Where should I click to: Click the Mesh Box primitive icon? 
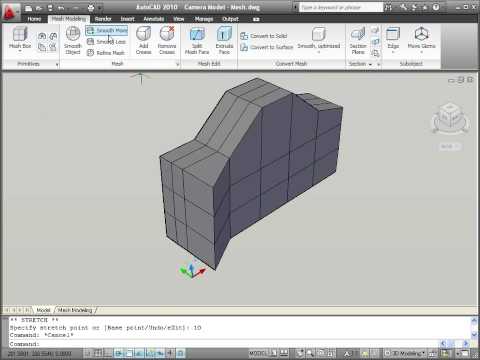click(20, 38)
